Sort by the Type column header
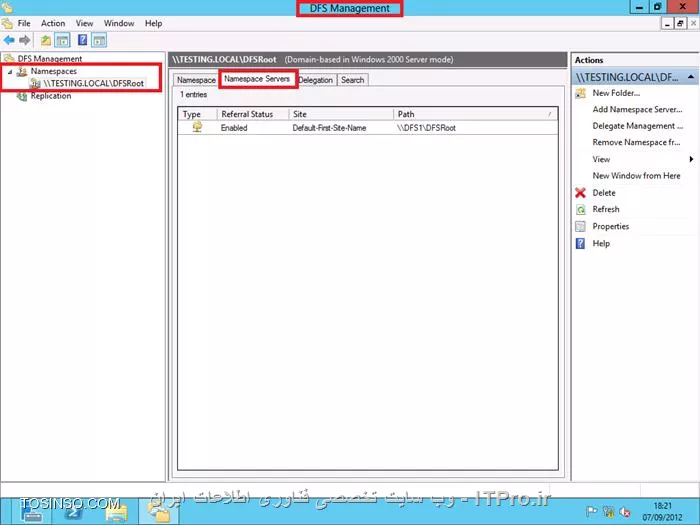The image size is (700, 525). coord(198,114)
